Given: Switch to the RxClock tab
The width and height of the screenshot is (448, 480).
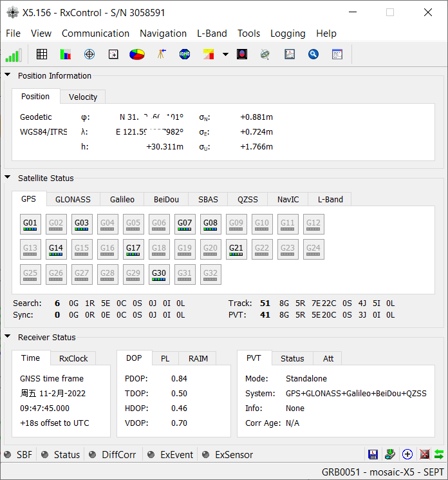Looking at the screenshot, I should (x=73, y=358).
